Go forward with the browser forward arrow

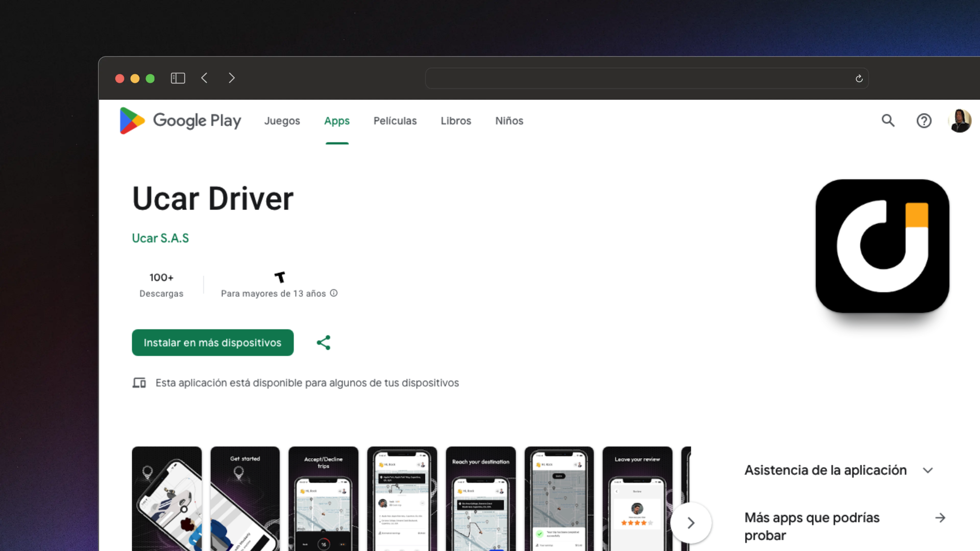pos(232,78)
